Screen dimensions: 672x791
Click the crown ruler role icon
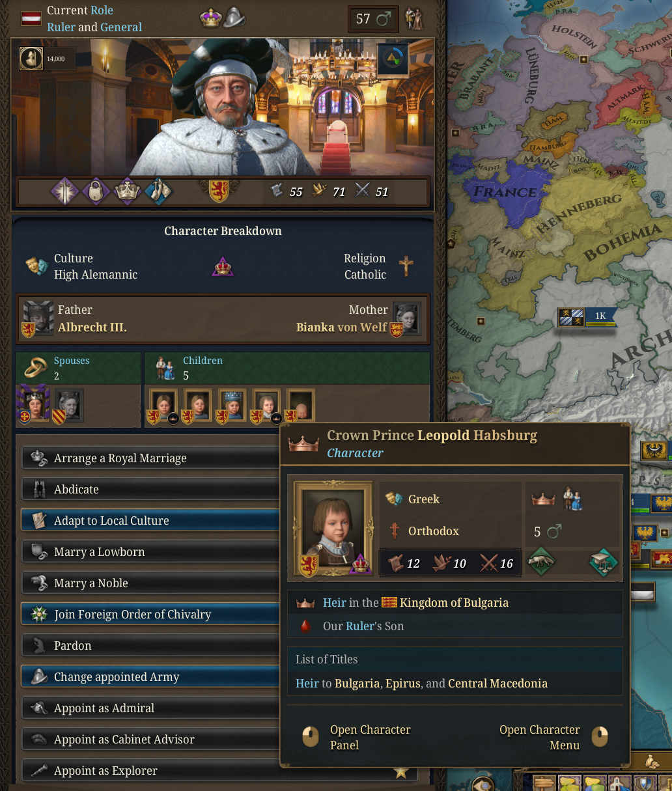point(211,18)
